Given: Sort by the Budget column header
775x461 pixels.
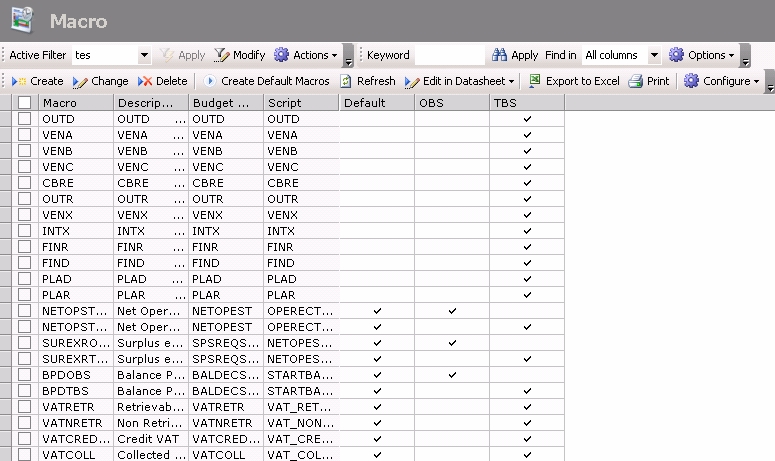Looking at the screenshot, I should point(226,103).
